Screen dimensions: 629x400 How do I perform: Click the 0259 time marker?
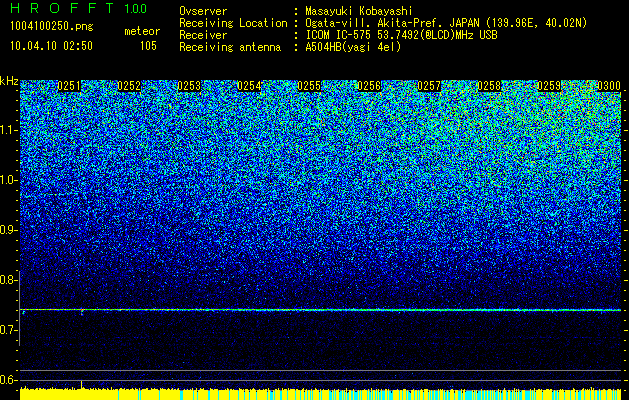click(x=549, y=86)
